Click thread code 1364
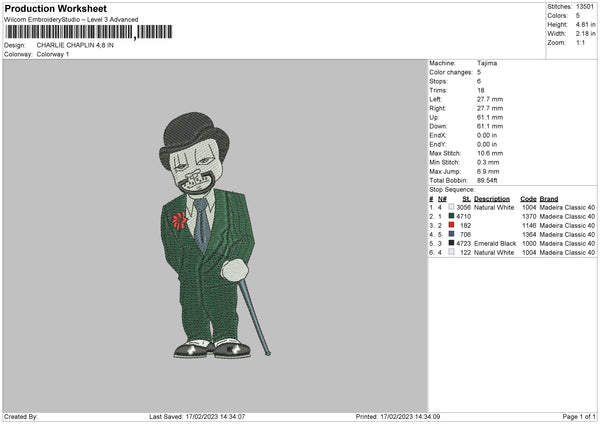This screenshot has width=600, height=424. pyautogui.click(x=529, y=235)
